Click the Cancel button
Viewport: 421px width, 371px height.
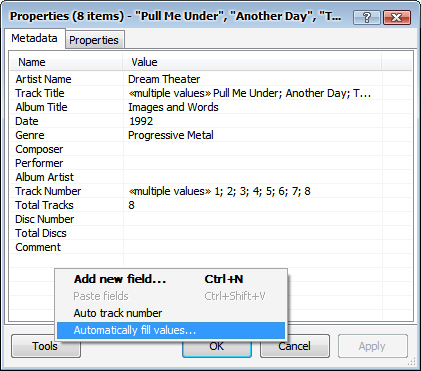(295, 346)
